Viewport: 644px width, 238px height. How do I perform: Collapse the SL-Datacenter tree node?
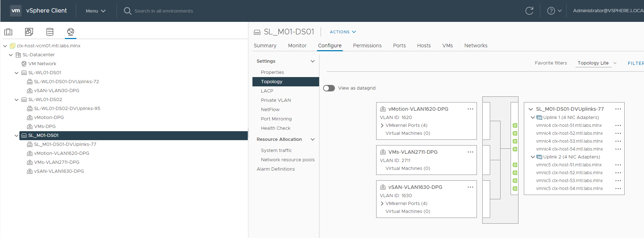click(x=11, y=55)
